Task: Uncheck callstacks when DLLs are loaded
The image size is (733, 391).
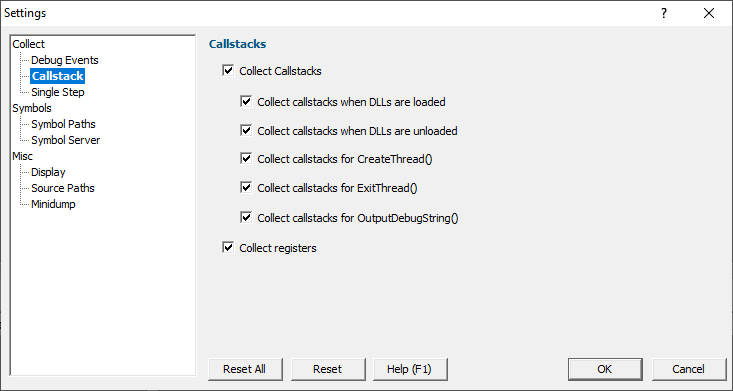Action: click(x=246, y=101)
